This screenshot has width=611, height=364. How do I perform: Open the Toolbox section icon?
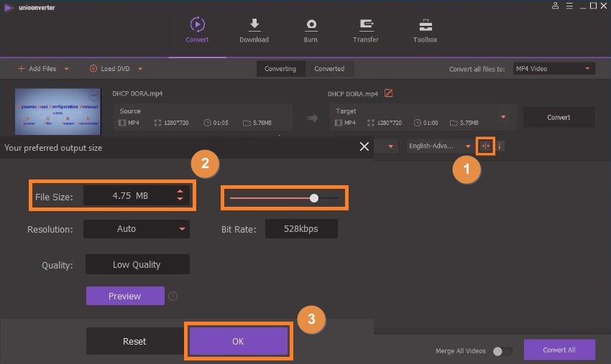coord(425,24)
